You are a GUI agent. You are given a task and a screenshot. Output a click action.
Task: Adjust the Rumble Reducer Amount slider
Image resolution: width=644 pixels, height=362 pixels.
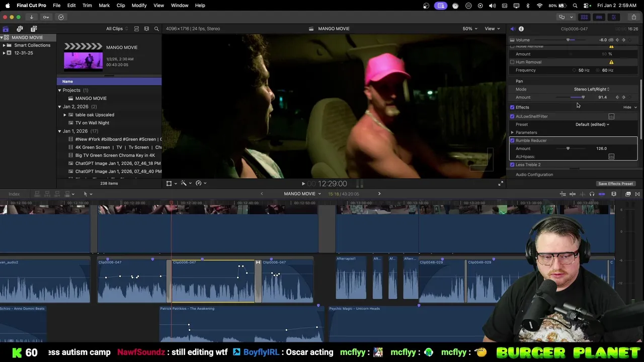tap(568, 148)
